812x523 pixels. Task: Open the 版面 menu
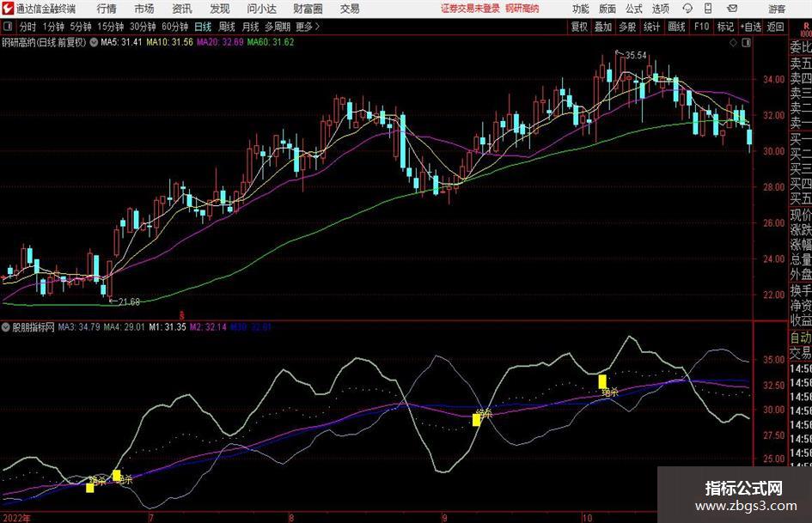[x=607, y=9]
